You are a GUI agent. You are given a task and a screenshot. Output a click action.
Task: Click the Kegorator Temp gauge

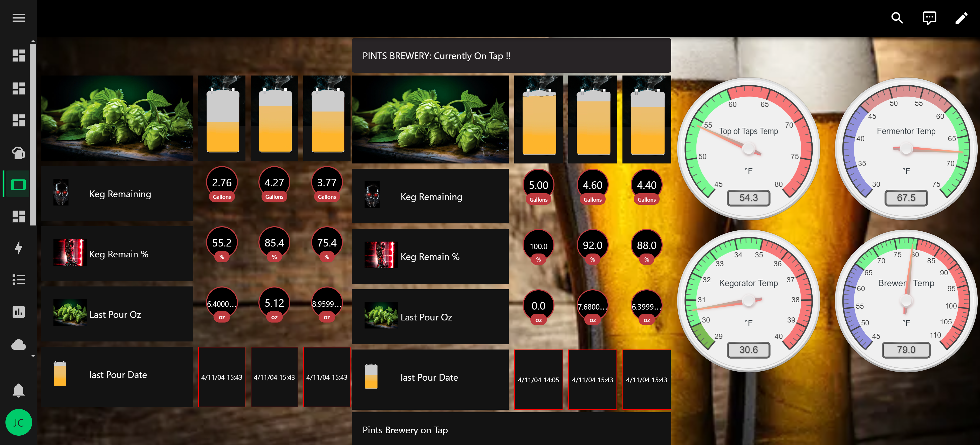click(748, 300)
